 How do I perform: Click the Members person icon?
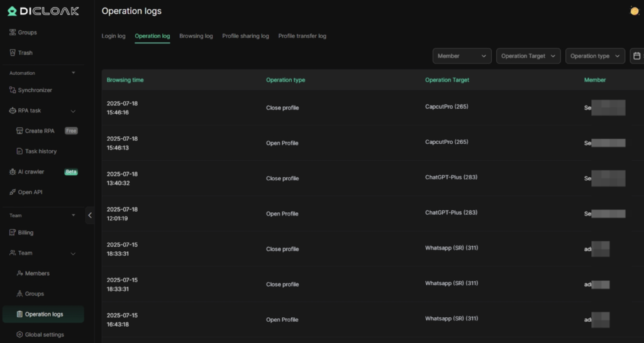19,273
